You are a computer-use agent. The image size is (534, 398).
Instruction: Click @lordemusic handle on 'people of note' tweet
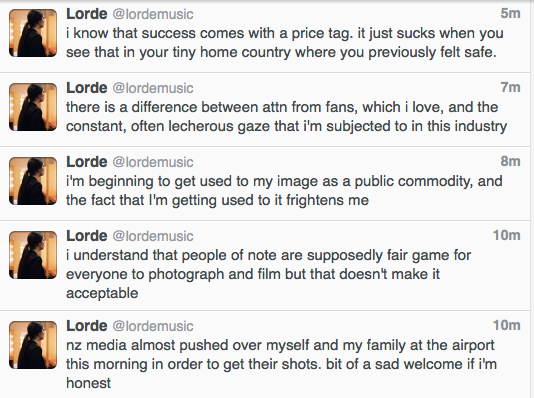point(153,236)
